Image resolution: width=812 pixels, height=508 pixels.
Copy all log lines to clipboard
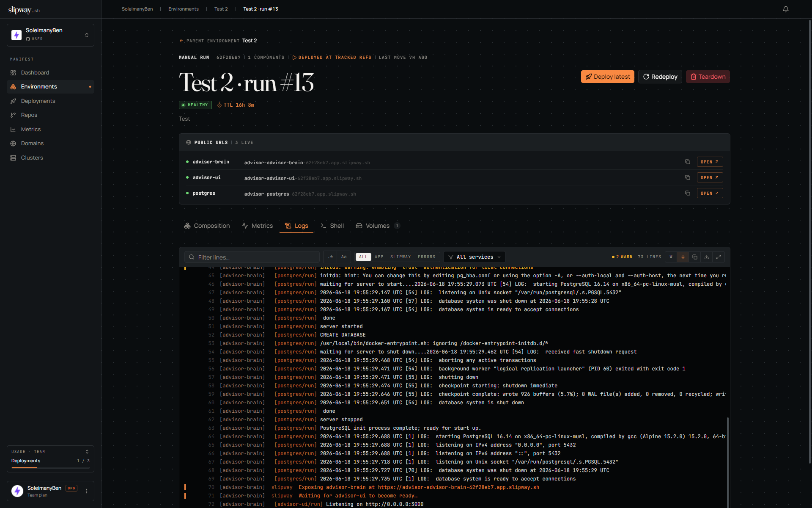pyautogui.click(x=695, y=257)
